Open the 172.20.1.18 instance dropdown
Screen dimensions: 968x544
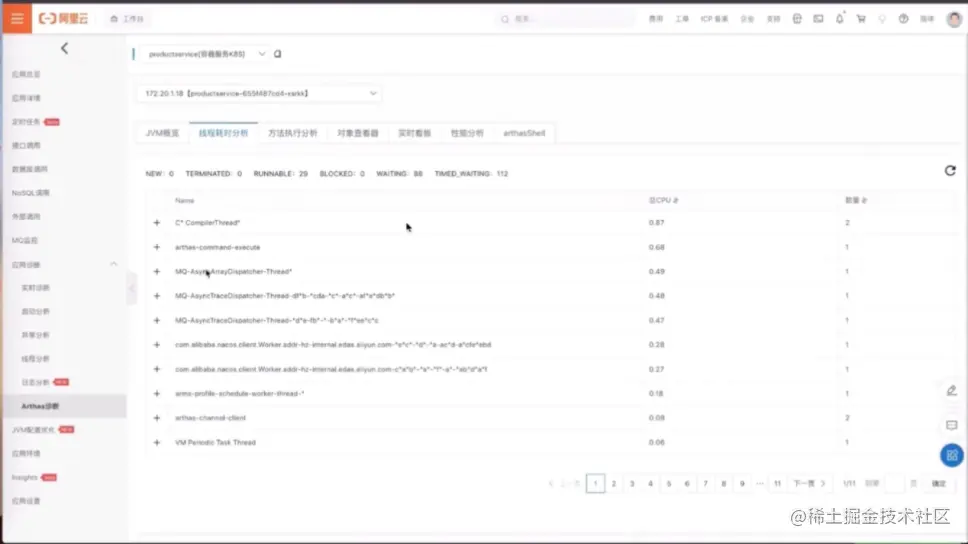pyautogui.click(x=259, y=94)
